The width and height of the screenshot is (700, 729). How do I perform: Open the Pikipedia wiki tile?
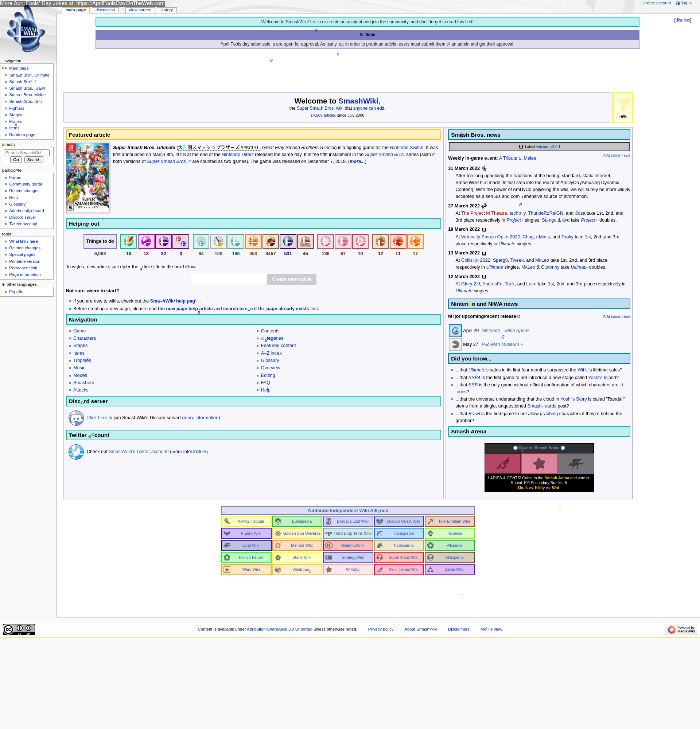click(x=450, y=546)
